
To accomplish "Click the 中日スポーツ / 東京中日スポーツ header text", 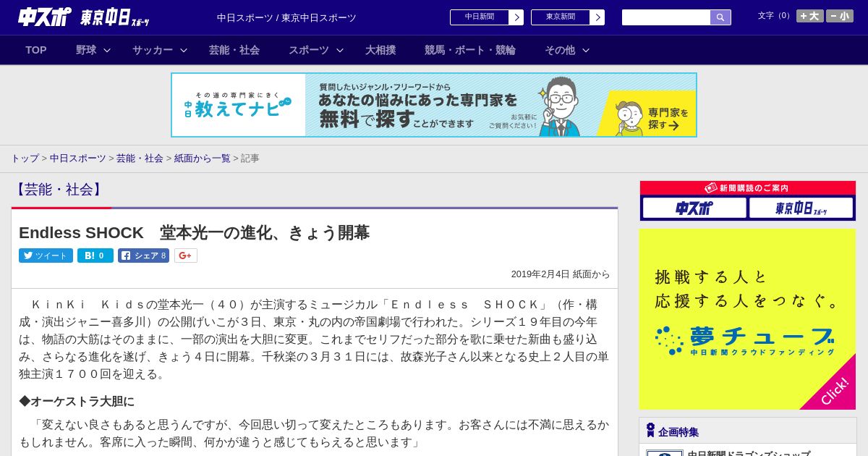I will point(286,17).
